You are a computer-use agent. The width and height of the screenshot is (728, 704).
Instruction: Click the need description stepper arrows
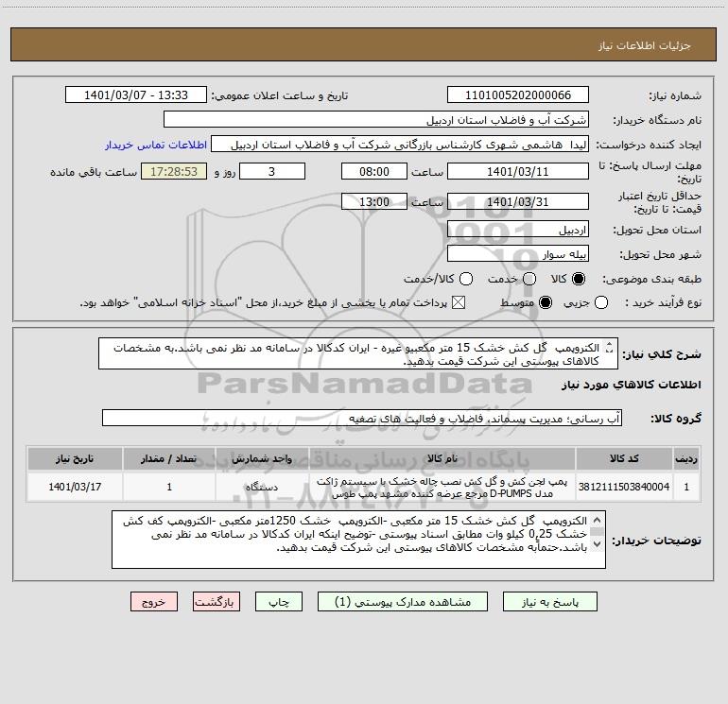pos(610,348)
